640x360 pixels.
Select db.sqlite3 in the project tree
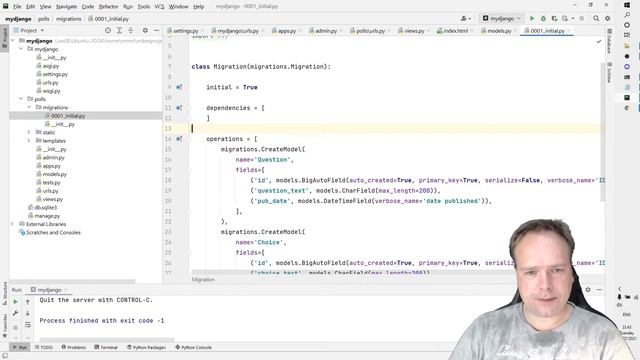click(45, 207)
